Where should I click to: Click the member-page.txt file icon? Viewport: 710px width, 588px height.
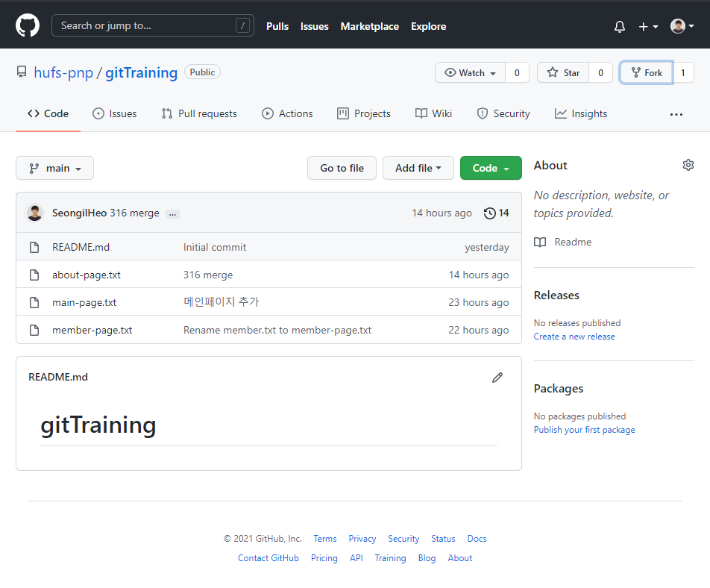(34, 331)
